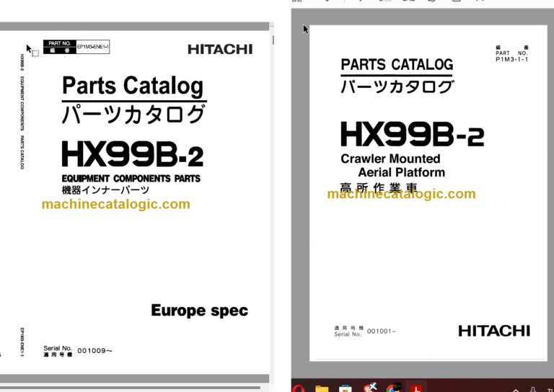The width and height of the screenshot is (554, 392).
Task: Click the horizontal scrollbar in left PDF viewer
Action: click(x=130, y=388)
